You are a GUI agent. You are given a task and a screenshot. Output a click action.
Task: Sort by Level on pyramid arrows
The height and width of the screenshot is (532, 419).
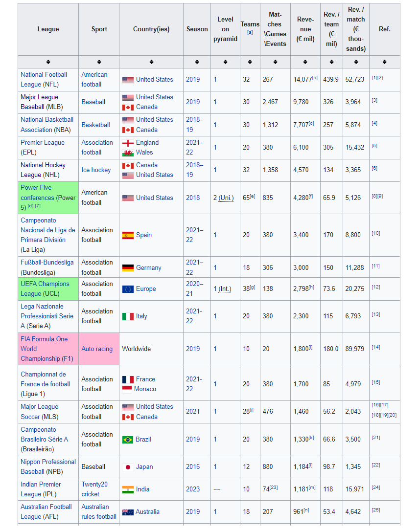(225, 62)
